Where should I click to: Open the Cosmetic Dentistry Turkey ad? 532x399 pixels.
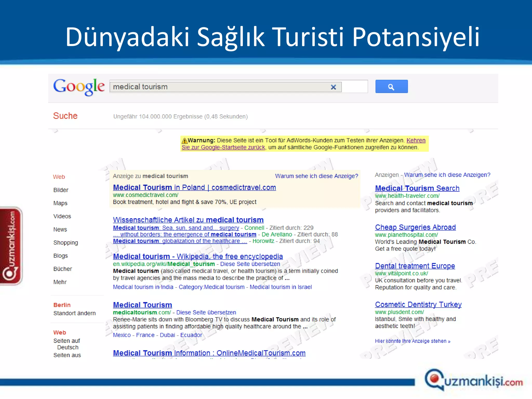418,304
